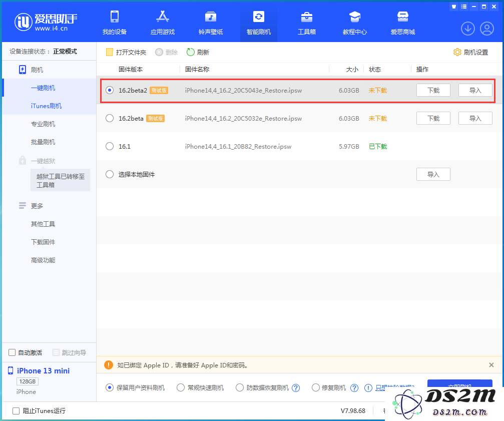Click the 大小 column header
Viewport: 504px width, 421px height.
coord(352,70)
